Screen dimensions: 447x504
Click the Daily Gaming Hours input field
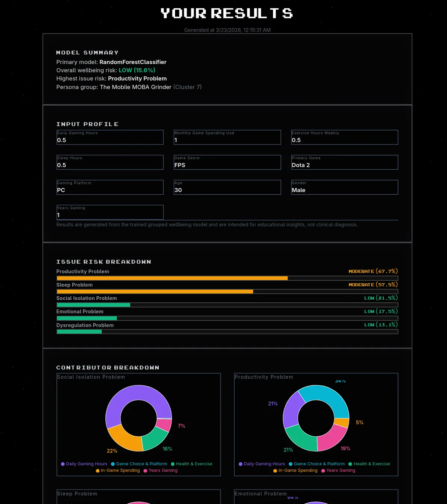coord(110,137)
